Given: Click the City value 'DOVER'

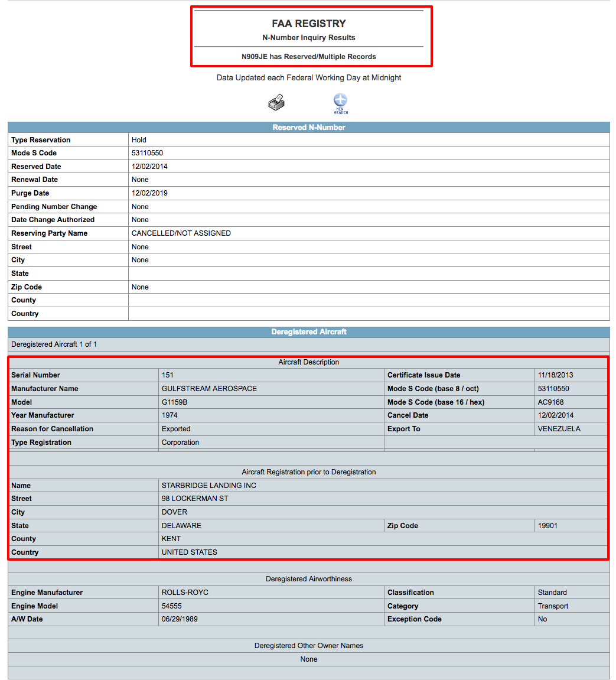Looking at the screenshot, I should (175, 512).
